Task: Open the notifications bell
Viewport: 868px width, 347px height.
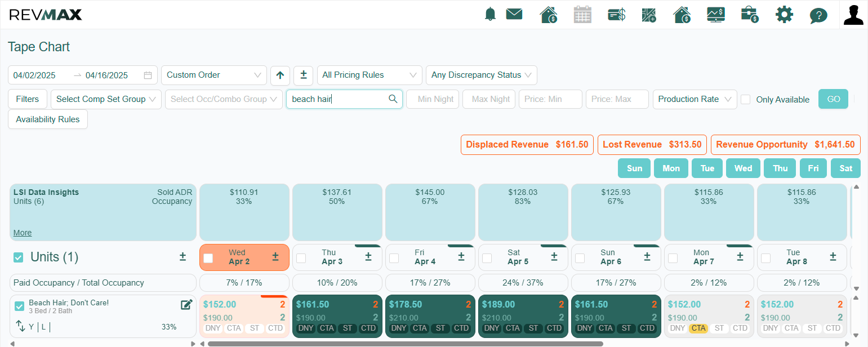Action: click(x=490, y=15)
